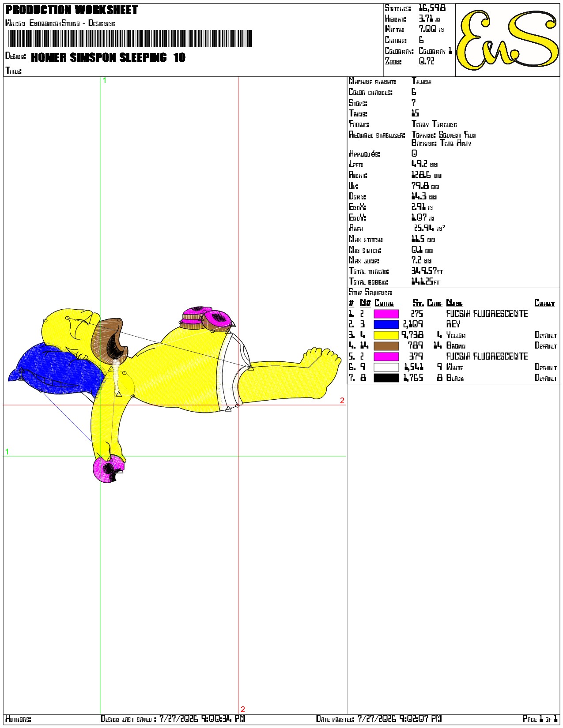Screen dimensions: 563x728
Task: Click the fuchsia color swatch in row 1
Action: (386, 314)
